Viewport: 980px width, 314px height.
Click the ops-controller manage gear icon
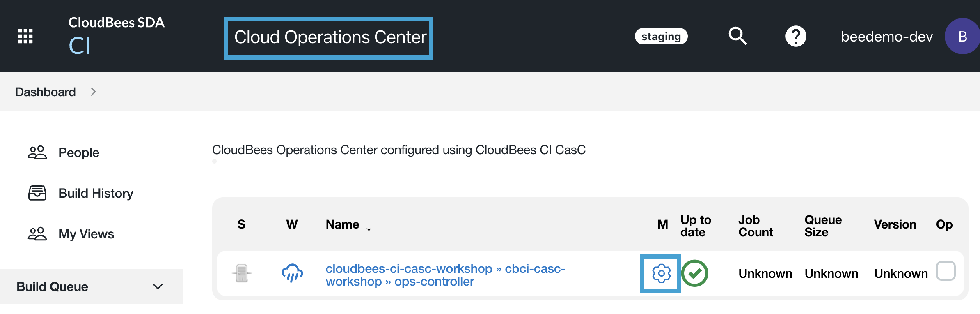tap(661, 273)
